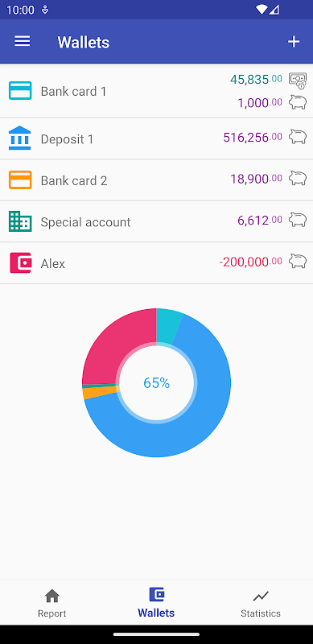The height and width of the screenshot is (644, 313).
Task: Tap the green Special account building icon
Action: [20, 221]
